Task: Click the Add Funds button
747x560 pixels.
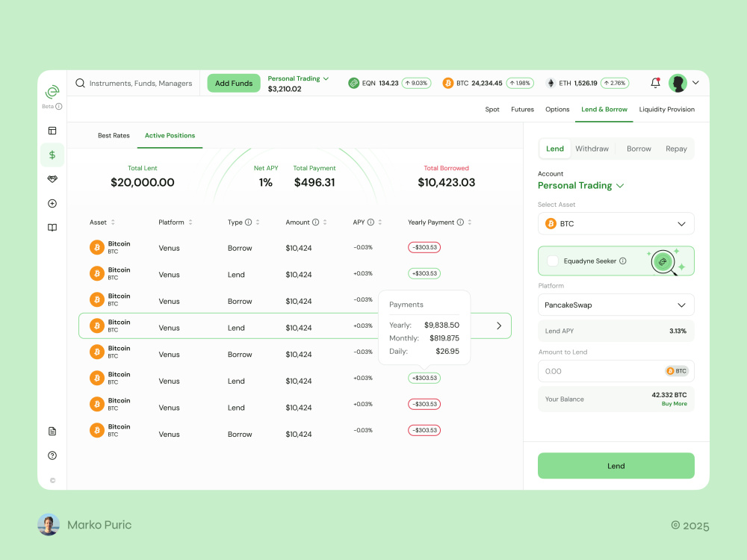Action: click(234, 84)
